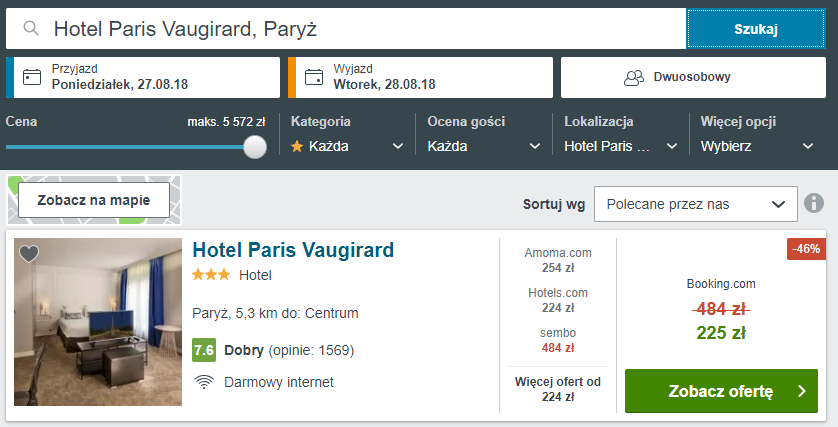Click the green Zobacz ofertę button
Screen dimensions: 838x427
[x=721, y=391]
